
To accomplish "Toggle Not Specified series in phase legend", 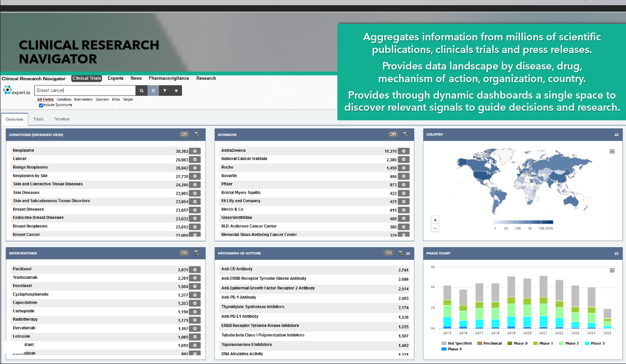I will click(x=456, y=344).
